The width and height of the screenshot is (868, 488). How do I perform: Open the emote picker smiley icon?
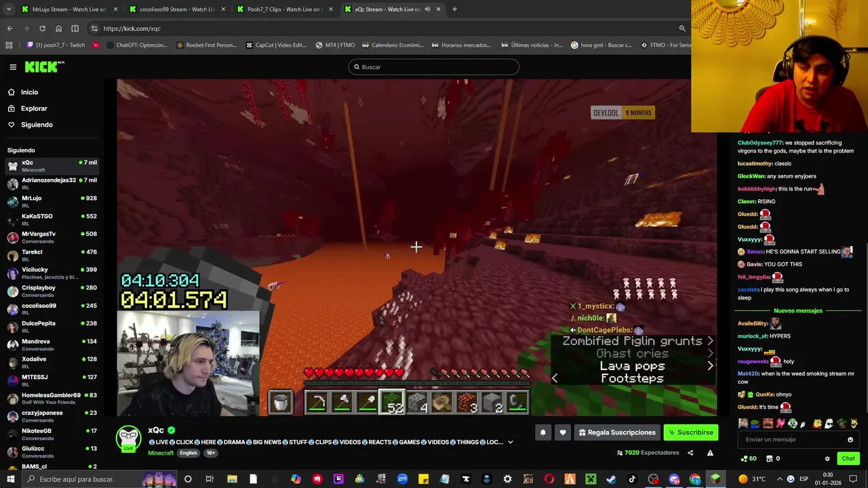tap(850, 439)
